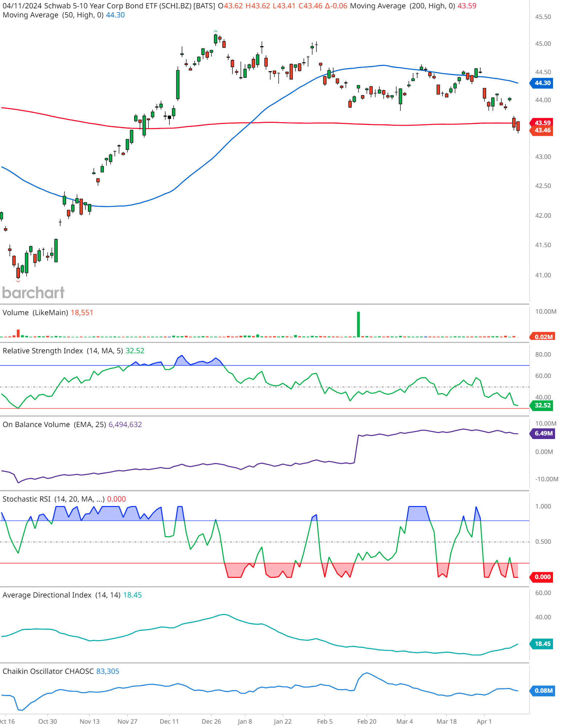This screenshot has width=561, height=728.
Task: Click 0.000 beside the Stochastic RSI label
Action: pos(116,499)
